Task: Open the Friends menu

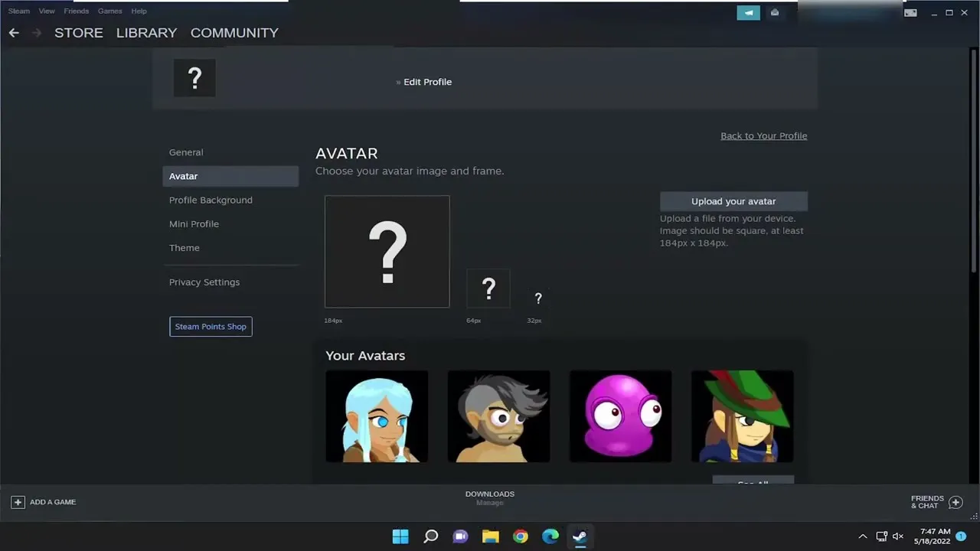Action: point(77,11)
